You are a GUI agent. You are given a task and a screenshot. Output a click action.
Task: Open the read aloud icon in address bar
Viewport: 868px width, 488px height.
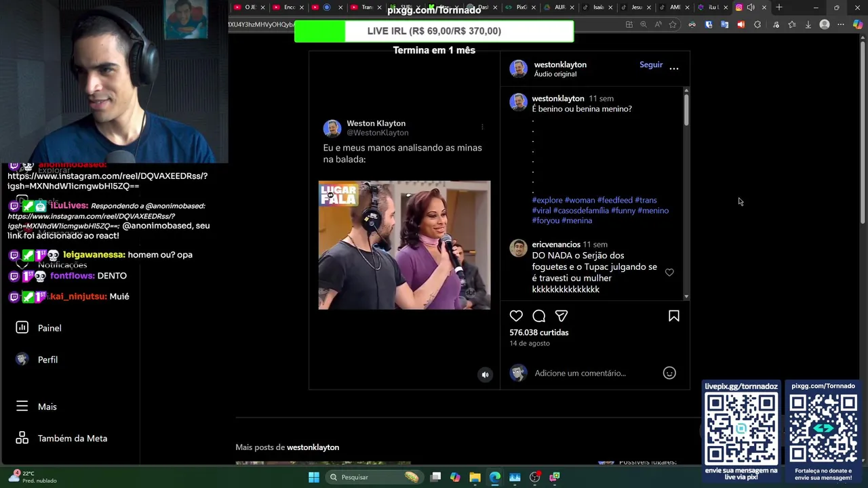click(658, 24)
